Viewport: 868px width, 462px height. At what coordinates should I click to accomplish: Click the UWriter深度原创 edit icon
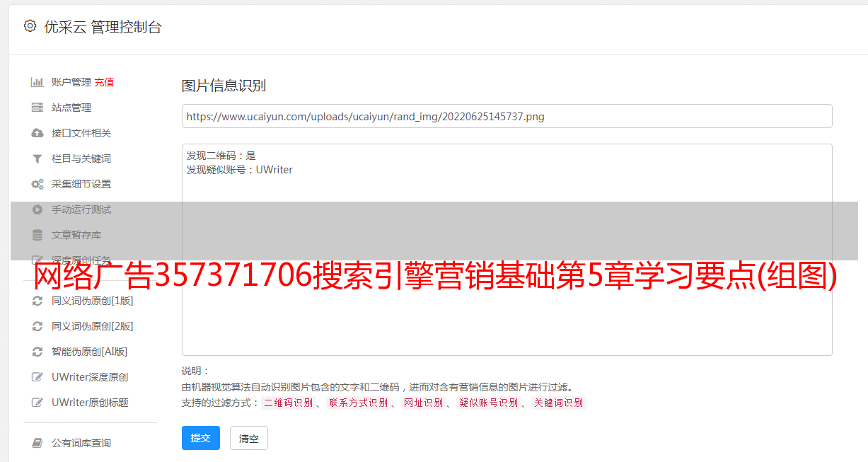(37, 377)
